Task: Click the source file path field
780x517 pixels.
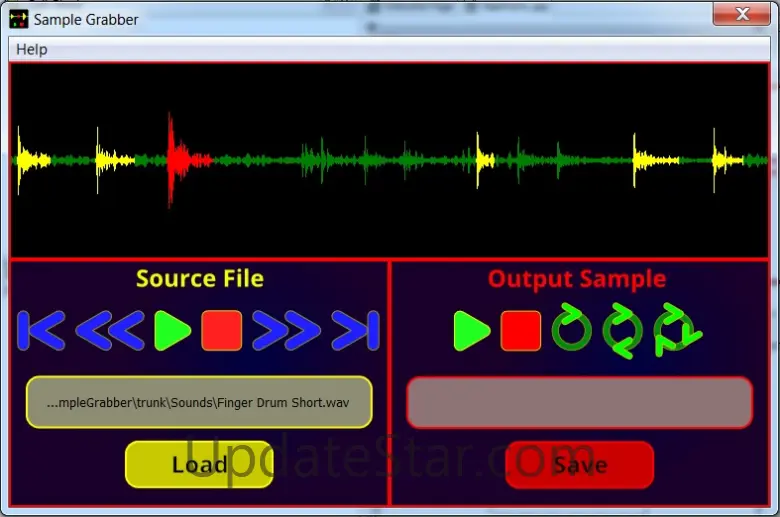Action: pyautogui.click(x=199, y=402)
